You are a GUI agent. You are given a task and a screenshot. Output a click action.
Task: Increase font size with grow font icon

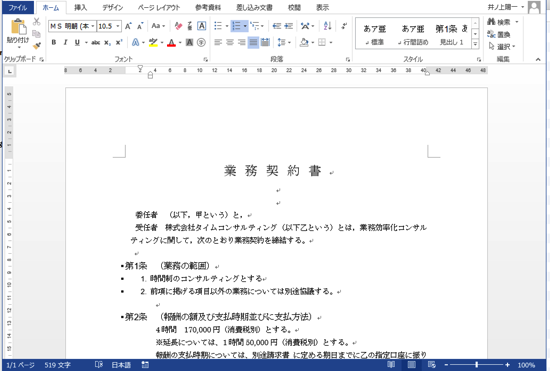pyautogui.click(x=128, y=26)
